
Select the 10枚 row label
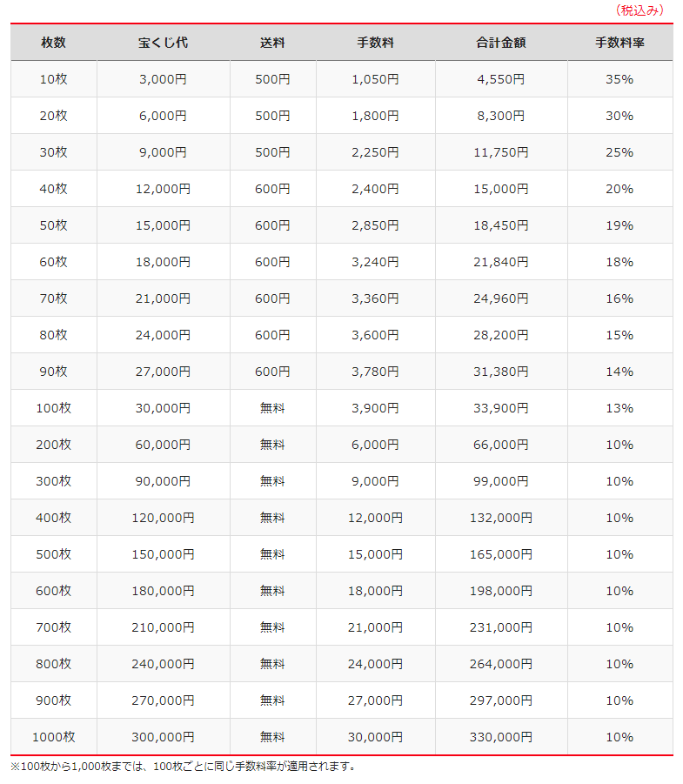[54, 79]
